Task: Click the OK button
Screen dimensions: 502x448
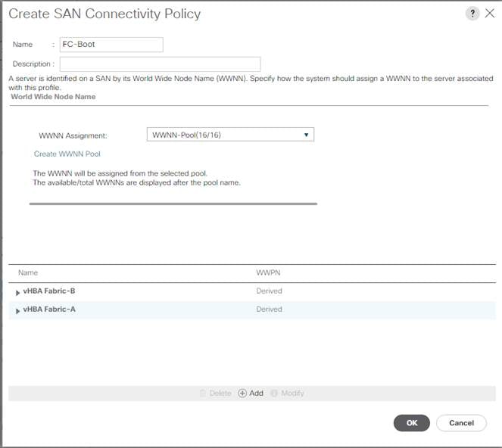Action: (411, 423)
